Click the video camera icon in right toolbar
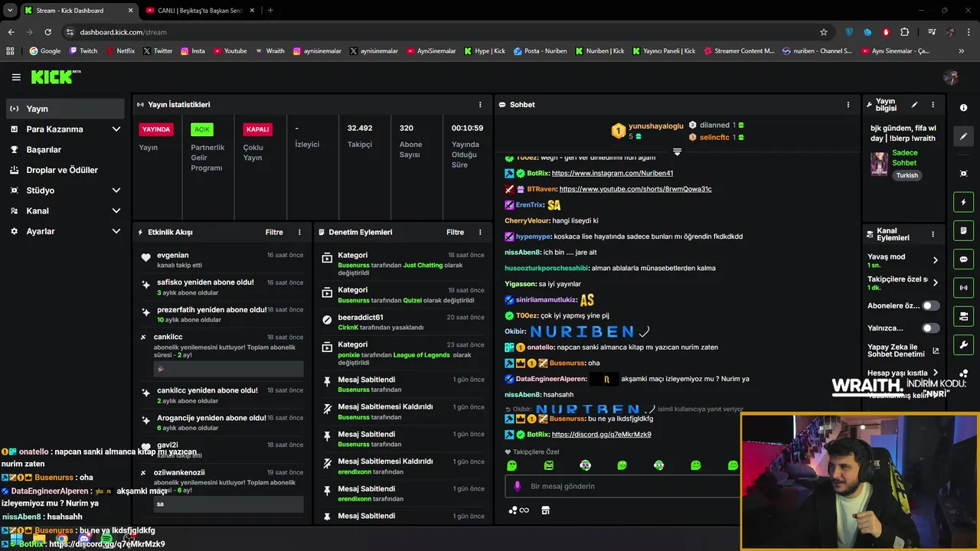This screenshot has height=551, width=980. tap(963, 316)
